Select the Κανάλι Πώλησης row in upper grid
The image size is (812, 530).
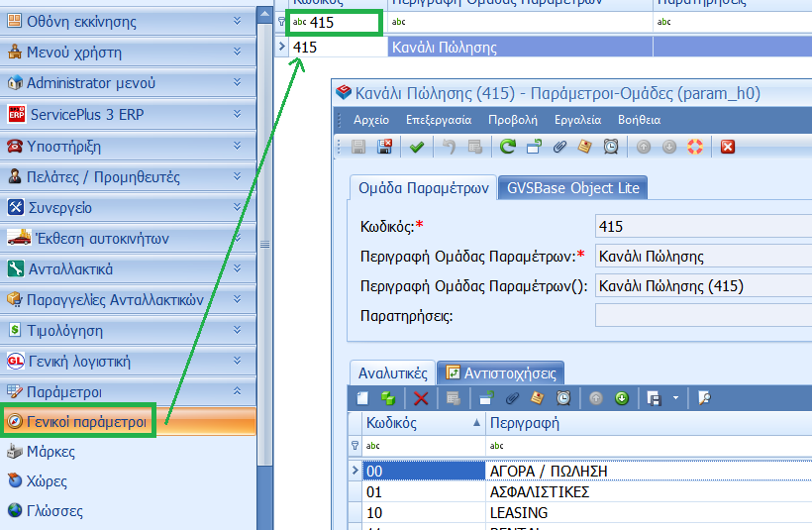(x=543, y=48)
